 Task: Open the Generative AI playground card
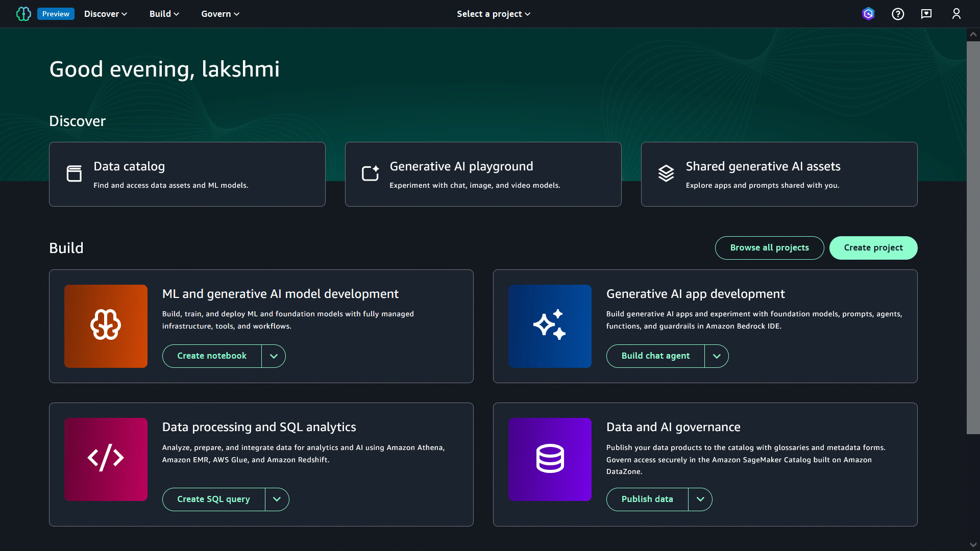(483, 174)
